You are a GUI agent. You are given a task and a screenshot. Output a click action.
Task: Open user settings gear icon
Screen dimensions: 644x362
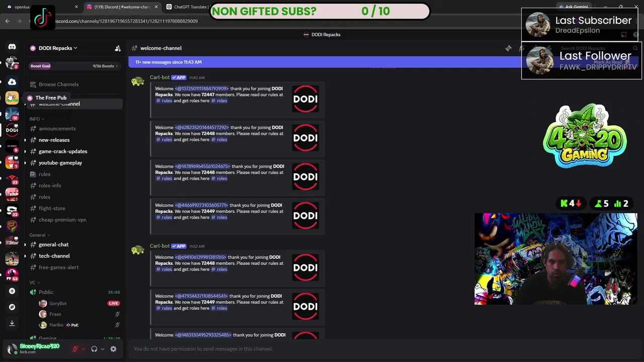tap(113, 349)
